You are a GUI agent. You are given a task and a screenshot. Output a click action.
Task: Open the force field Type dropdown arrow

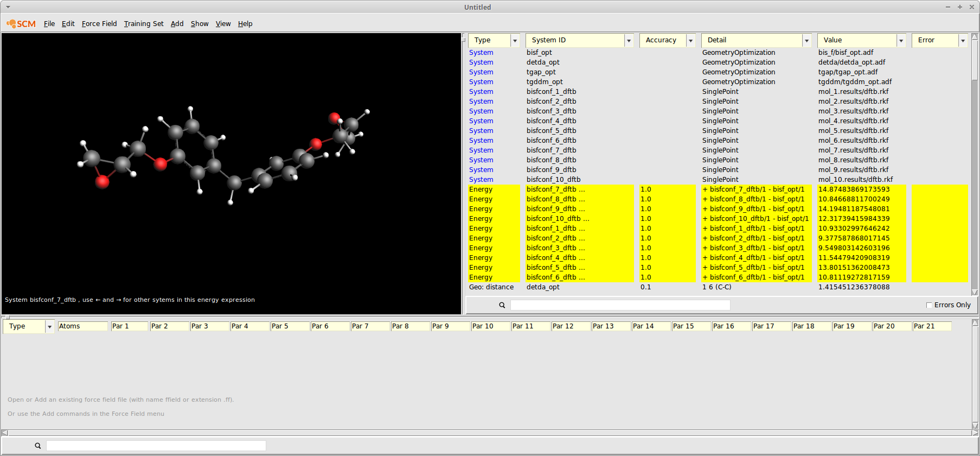[x=49, y=327]
